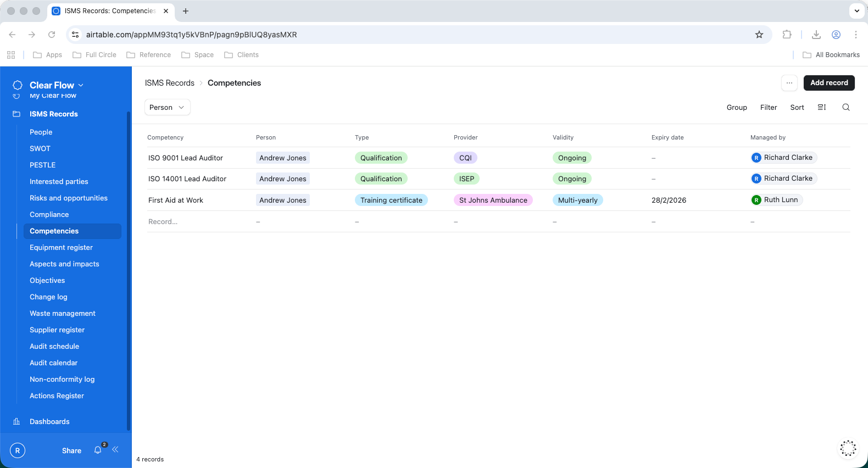The image size is (868, 468).
Task: Select Non-conformity log page
Action: (x=62, y=380)
